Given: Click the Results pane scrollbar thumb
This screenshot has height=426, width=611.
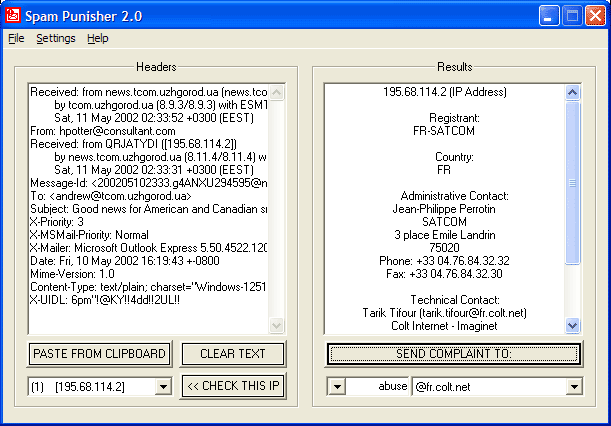Looking at the screenshot, I should point(572,183).
